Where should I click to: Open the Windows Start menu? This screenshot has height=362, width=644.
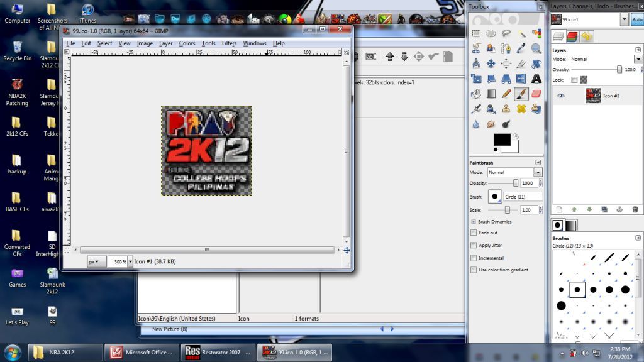13,353
